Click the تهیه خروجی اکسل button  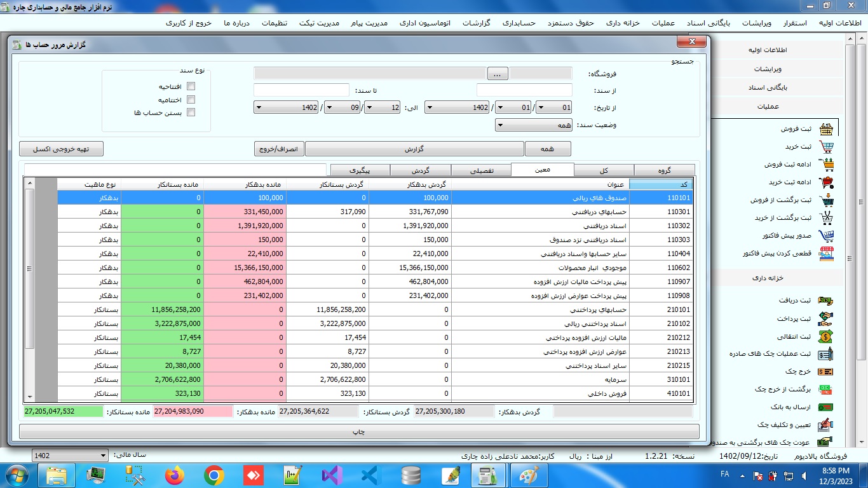(61, 149)
